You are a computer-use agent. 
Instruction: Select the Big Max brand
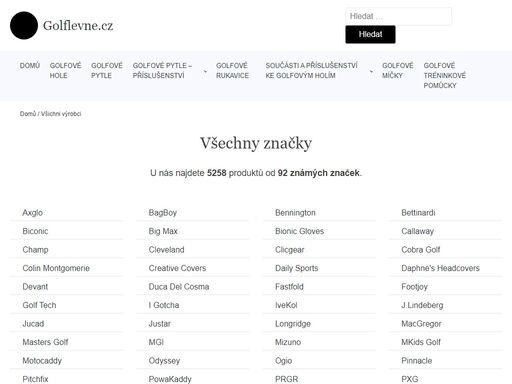[163, 231]
